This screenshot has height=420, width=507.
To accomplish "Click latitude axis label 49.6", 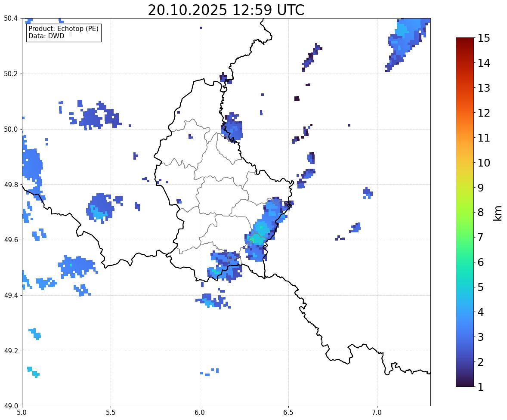I will point(11,240).
